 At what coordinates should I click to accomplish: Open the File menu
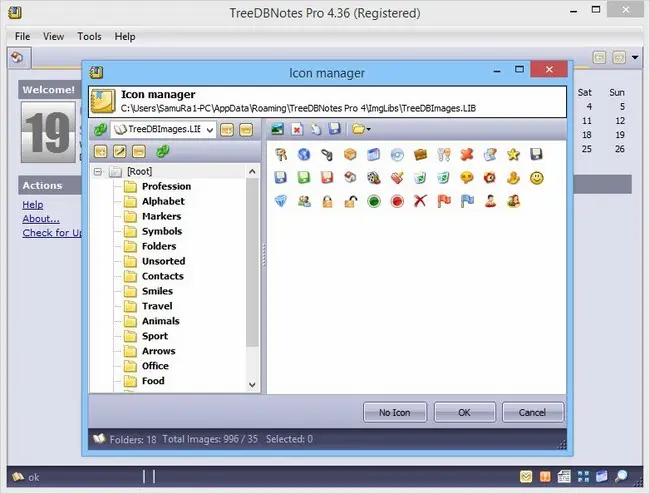click(22, 36)
